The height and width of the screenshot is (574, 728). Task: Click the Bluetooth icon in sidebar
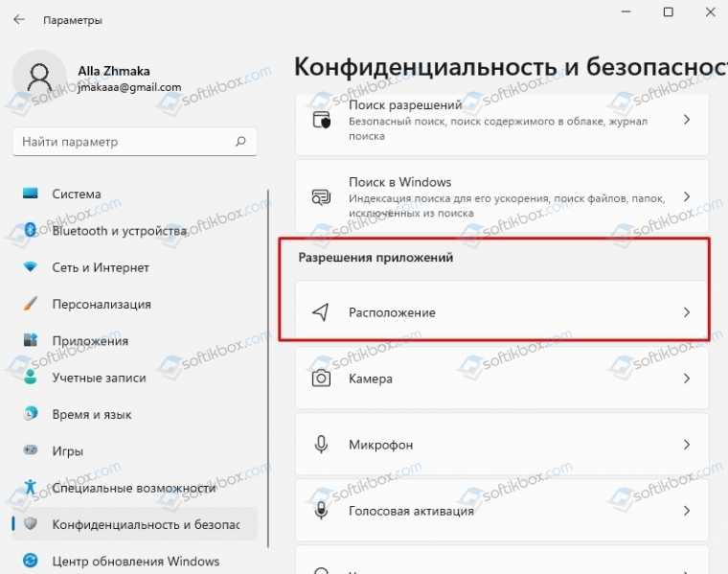(31, 230)
